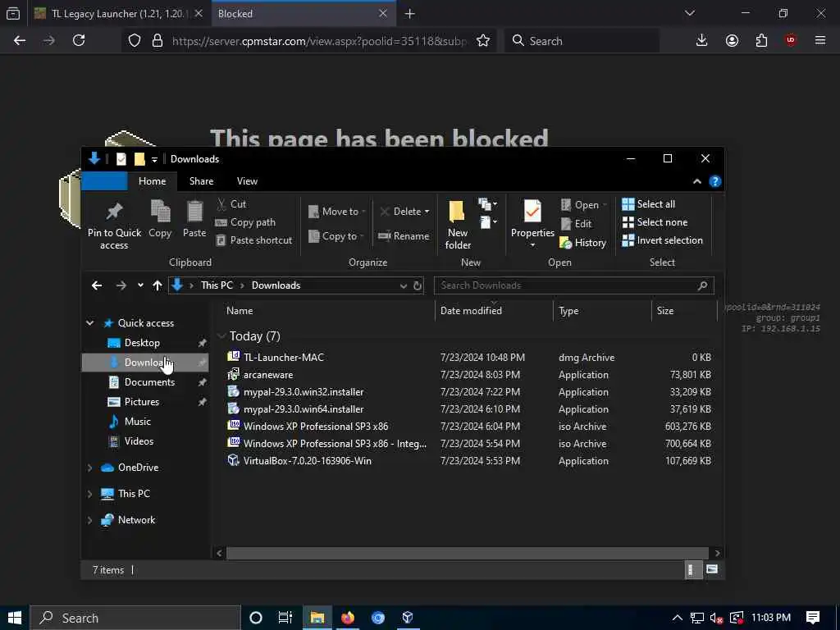840x630 pixels.
Task: Click Cut in the Clipboard group
Action: point(231,204)
